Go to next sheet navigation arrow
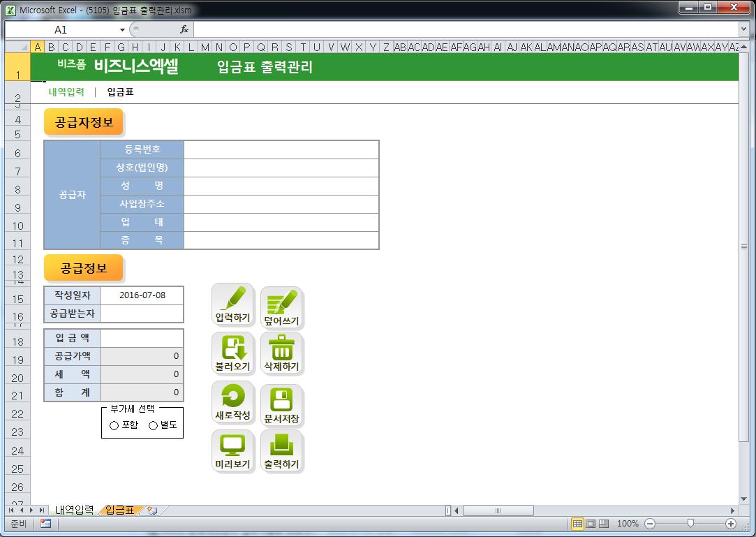The width and height of the screenshot is (756, 537). (31, 510)
